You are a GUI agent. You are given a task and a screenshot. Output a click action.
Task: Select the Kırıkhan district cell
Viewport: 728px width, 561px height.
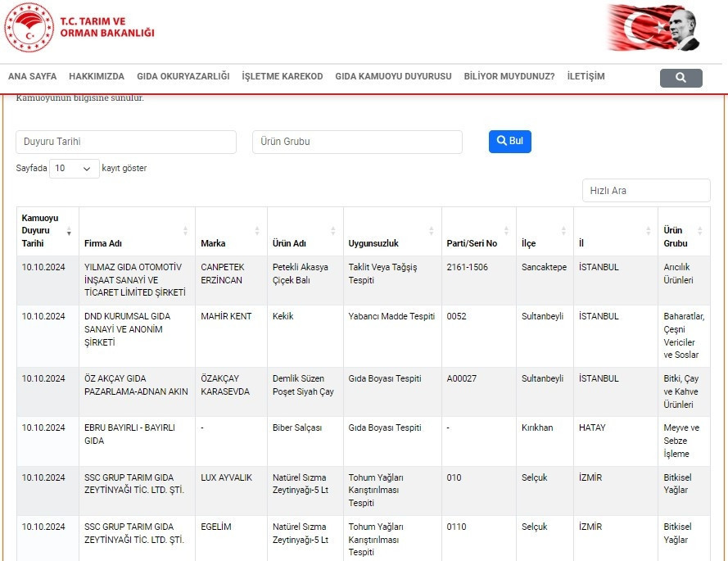click(x=545, y=441)
